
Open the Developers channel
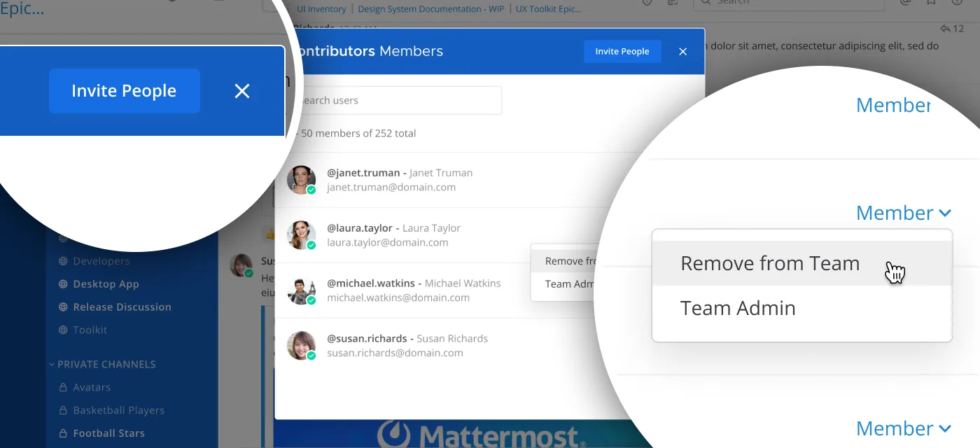[101, 261]
